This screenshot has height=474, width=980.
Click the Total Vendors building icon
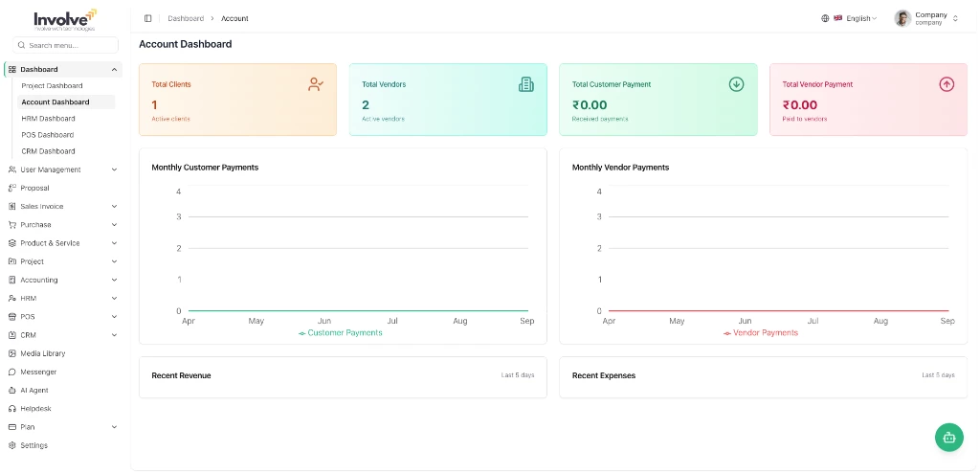(526, 84)
